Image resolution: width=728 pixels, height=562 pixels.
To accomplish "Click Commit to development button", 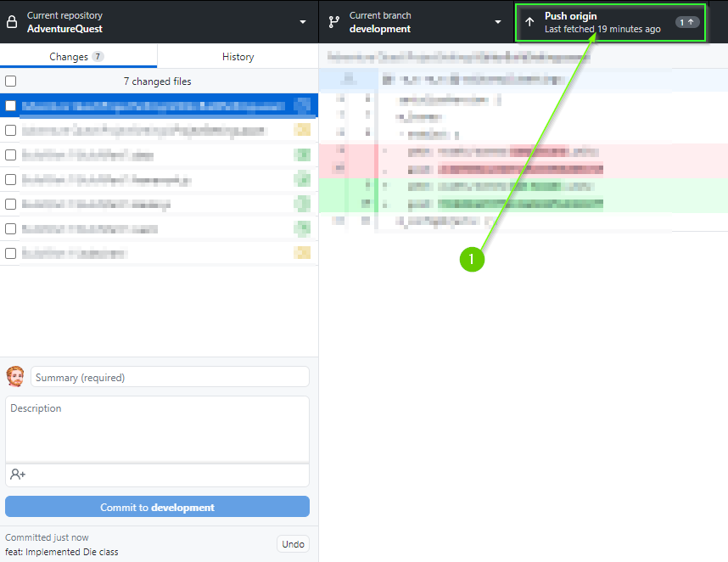I will (x=157, y=507).
